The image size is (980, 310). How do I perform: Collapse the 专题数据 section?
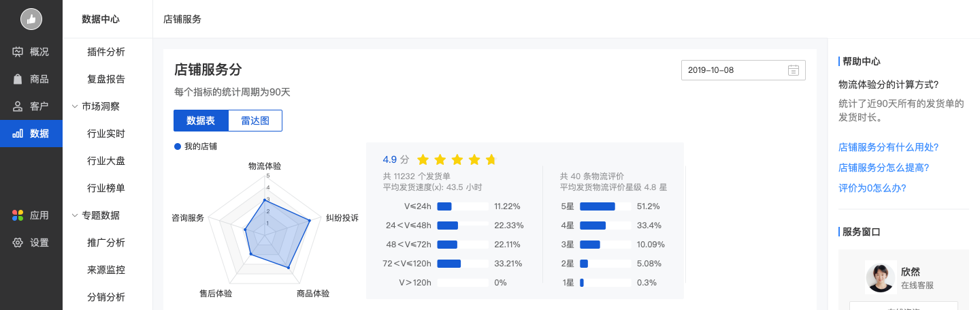pyautogui.click(x=75, y=215)
